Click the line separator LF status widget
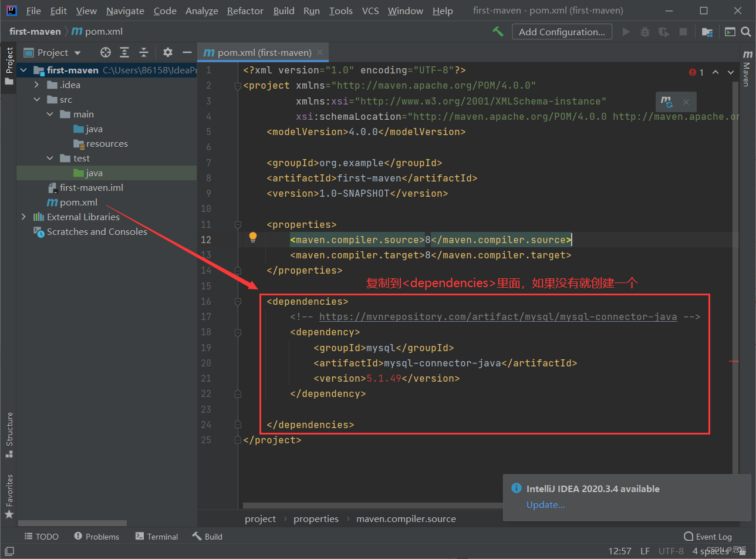Viewport: 756px width, 559px height. 645,551
